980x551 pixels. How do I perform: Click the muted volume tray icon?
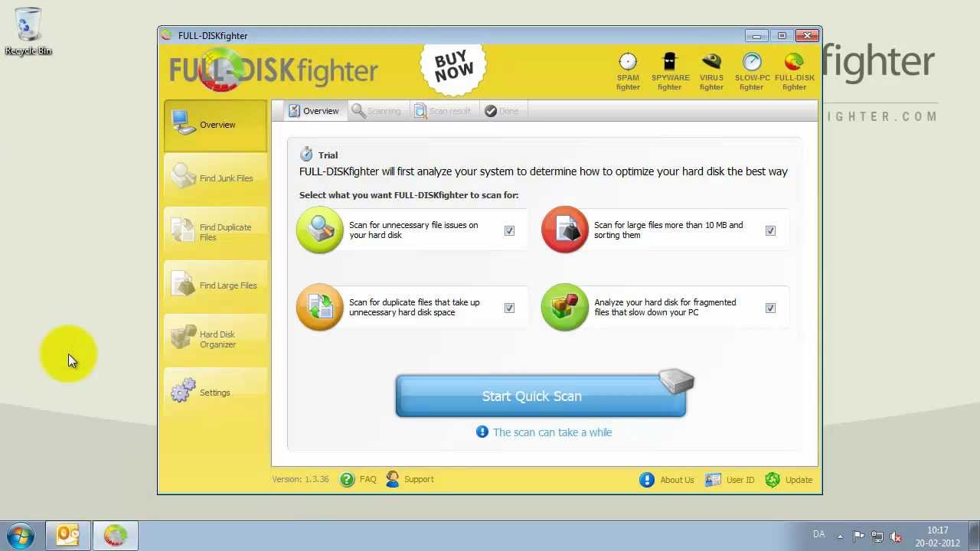pyautogui.click(x=895, y=536)
